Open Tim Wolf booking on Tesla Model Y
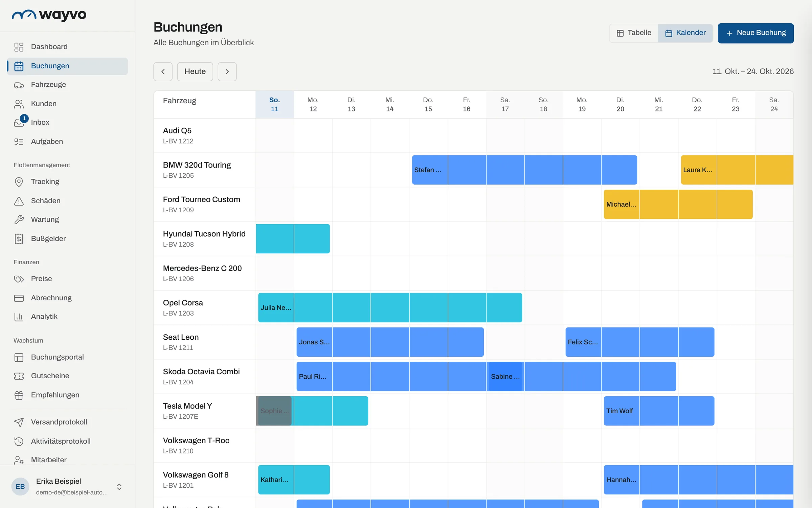 click(x=659, y=411)
